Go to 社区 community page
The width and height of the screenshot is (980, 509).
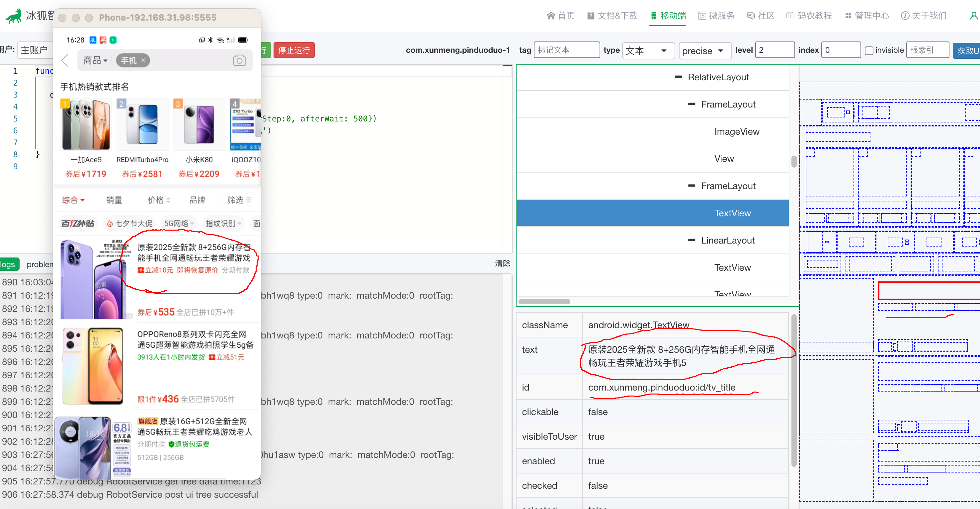point(761,16)
